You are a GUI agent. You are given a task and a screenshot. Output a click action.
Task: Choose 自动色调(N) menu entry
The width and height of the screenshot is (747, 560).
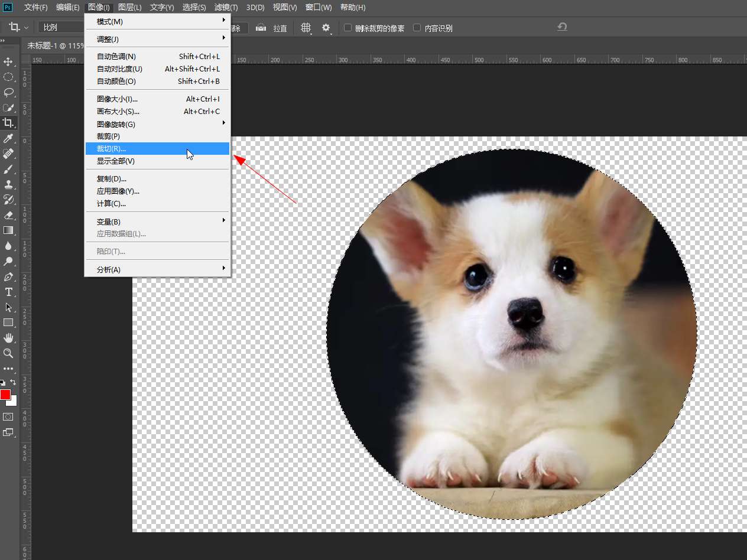(157, 57)
